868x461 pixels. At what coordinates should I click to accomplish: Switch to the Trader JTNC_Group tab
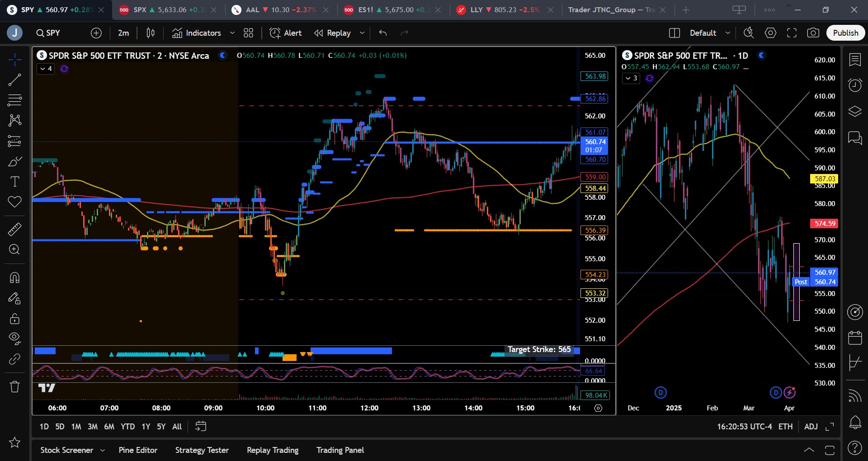[x=617, y=10]
